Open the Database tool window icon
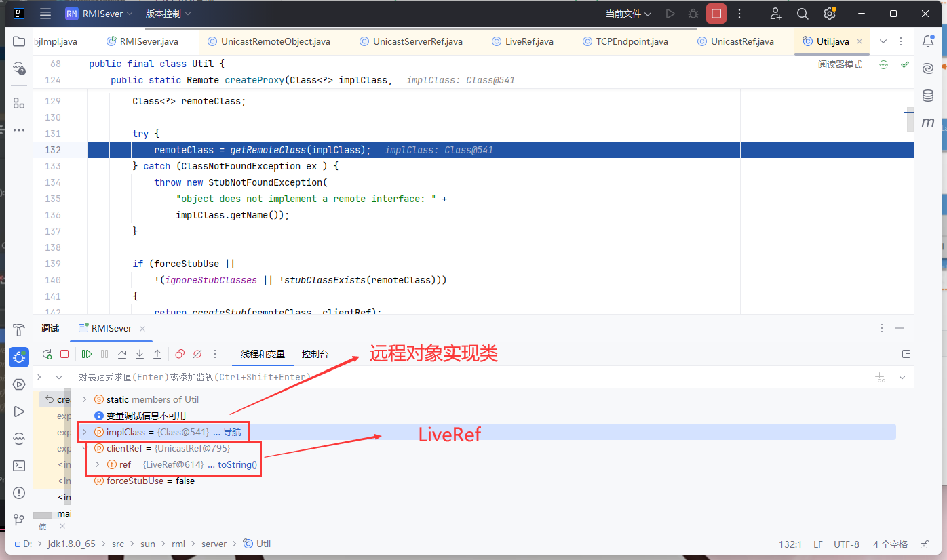947x560 pixels. pyautogui.click(x=927, y=96)
